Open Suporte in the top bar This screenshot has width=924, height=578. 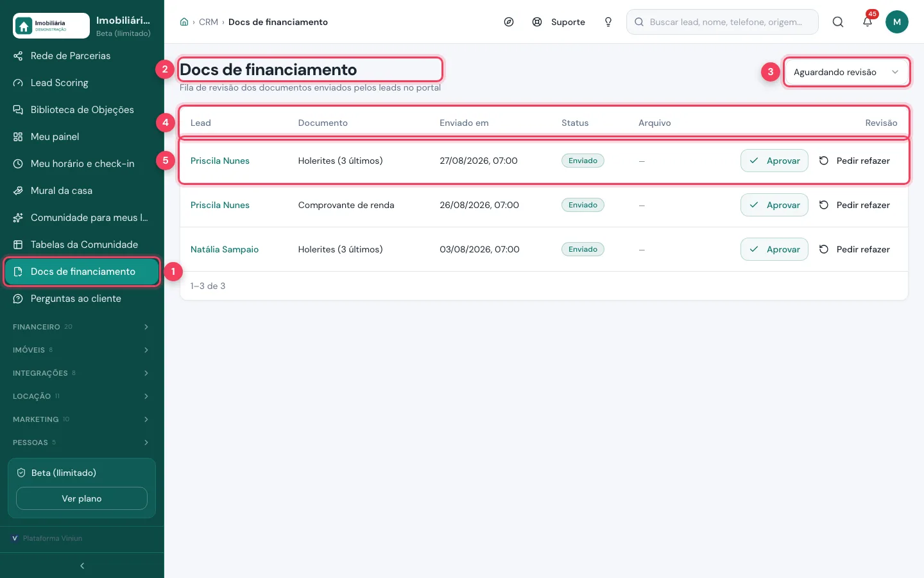559,22
